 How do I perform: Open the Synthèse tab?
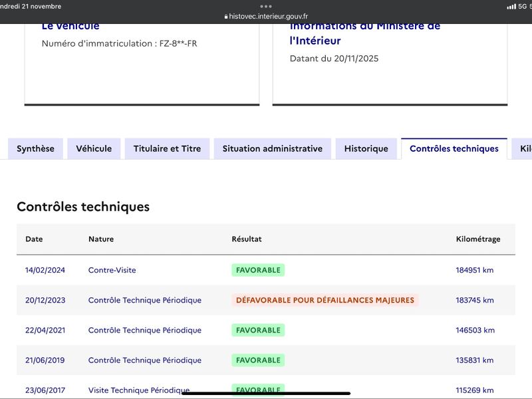click(36, 149)
